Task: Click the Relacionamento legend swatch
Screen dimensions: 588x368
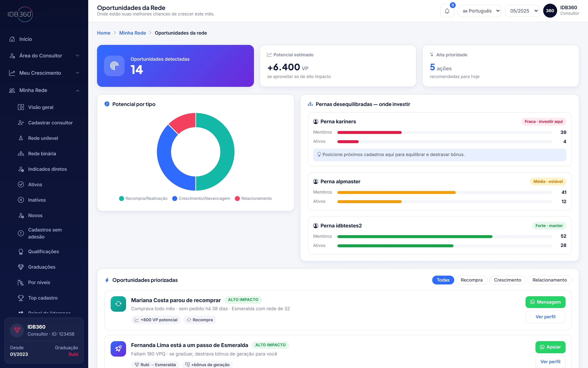Action: tap(237, 199)
